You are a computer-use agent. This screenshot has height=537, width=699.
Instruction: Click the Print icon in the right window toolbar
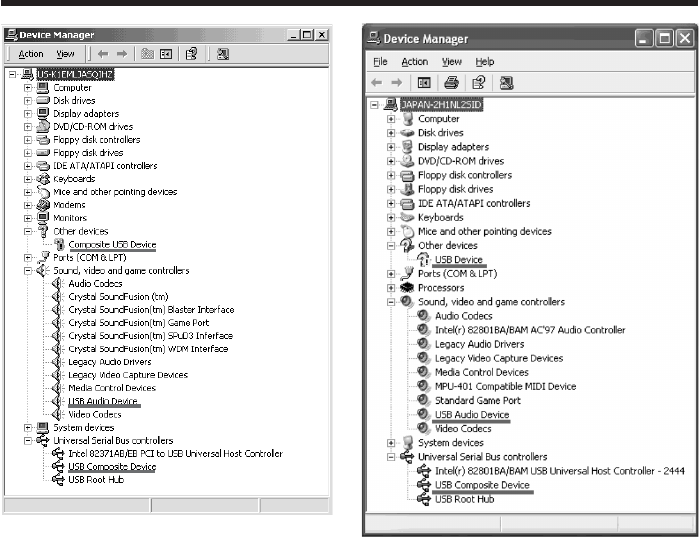tap(451, 82)
